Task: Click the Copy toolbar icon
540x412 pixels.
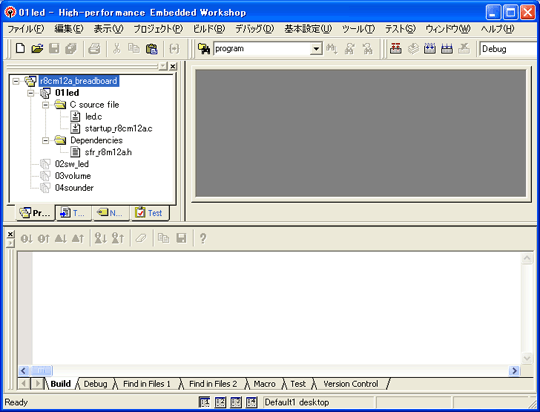Action: pyautogui.click(x=134, y=49)
